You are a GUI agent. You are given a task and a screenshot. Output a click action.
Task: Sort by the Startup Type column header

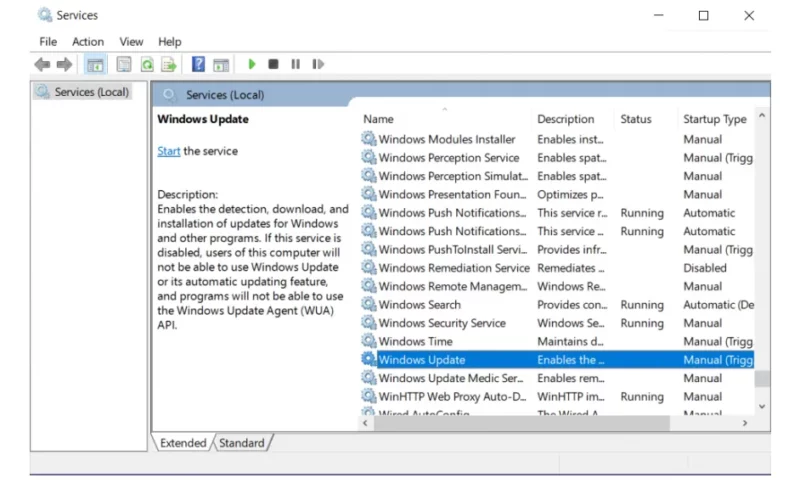point(716,119)
